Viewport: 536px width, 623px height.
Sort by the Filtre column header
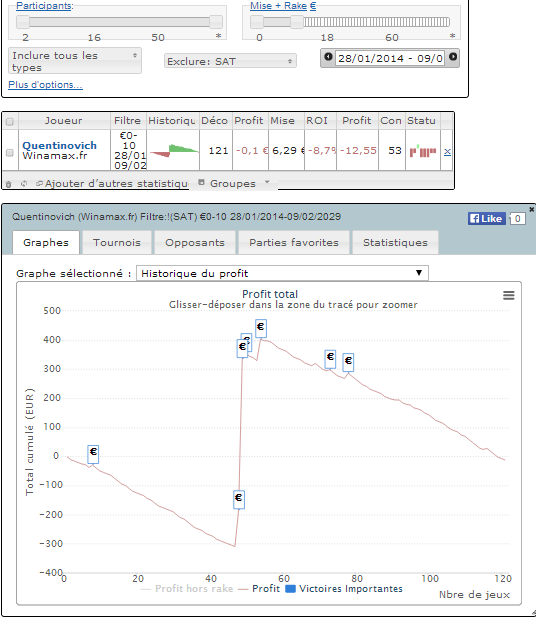click(128, 121)
